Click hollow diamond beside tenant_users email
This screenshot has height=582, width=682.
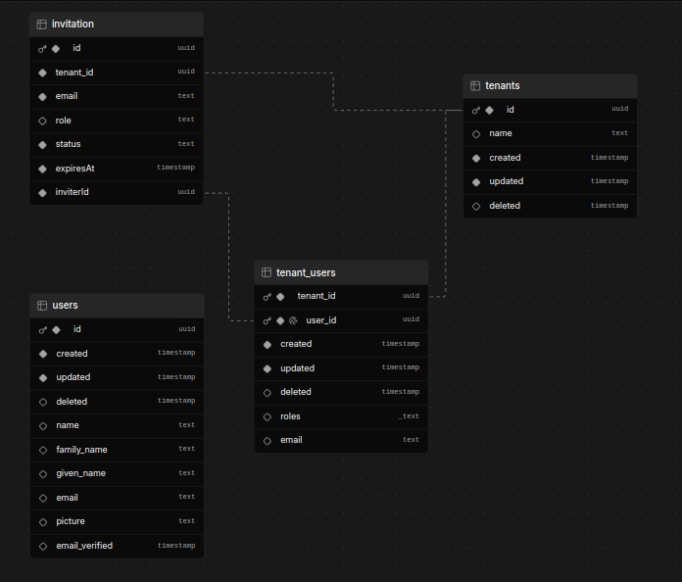point(267,441)
